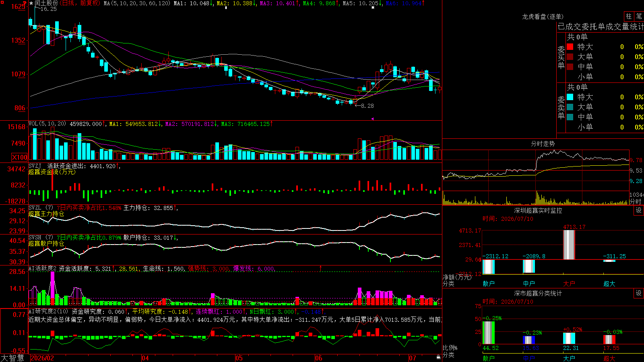The width and height of the screenshot is (644, 362).
Task: Click the SVZJ indicator name
Action: pos(35,166)
